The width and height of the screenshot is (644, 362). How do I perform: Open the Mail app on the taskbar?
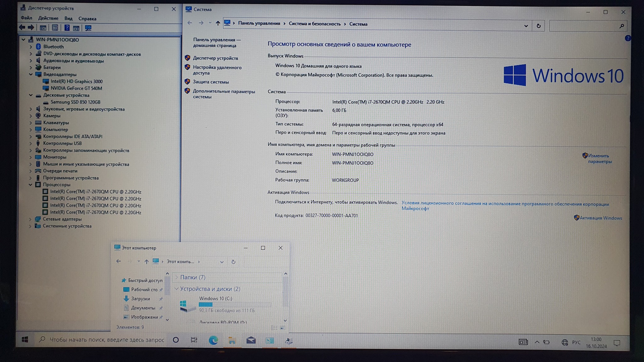tap(251, 340)
